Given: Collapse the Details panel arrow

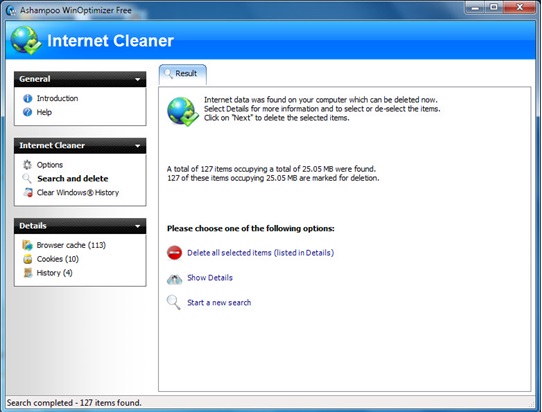Looking at the screenshot, I should (x=138, y=226).
